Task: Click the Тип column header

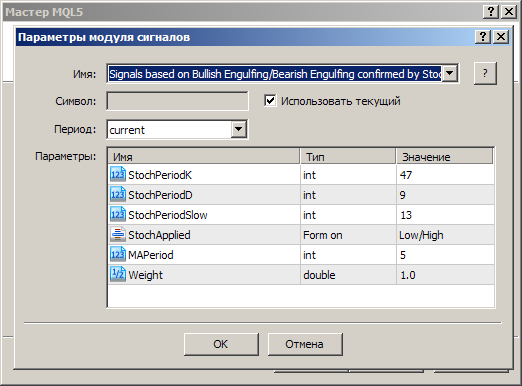Action: pyautogui.click(x=348, y=156)
